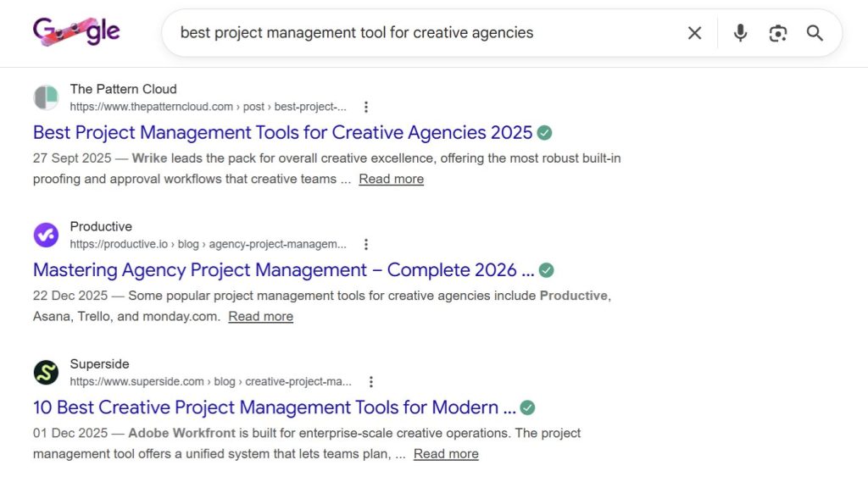Open Mastering Agency Project Management link
Screen dimensions: 868x482
283,270
